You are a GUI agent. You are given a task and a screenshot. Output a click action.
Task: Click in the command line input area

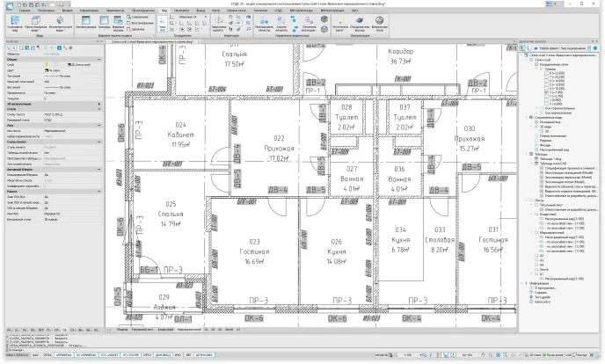[53, 349]
